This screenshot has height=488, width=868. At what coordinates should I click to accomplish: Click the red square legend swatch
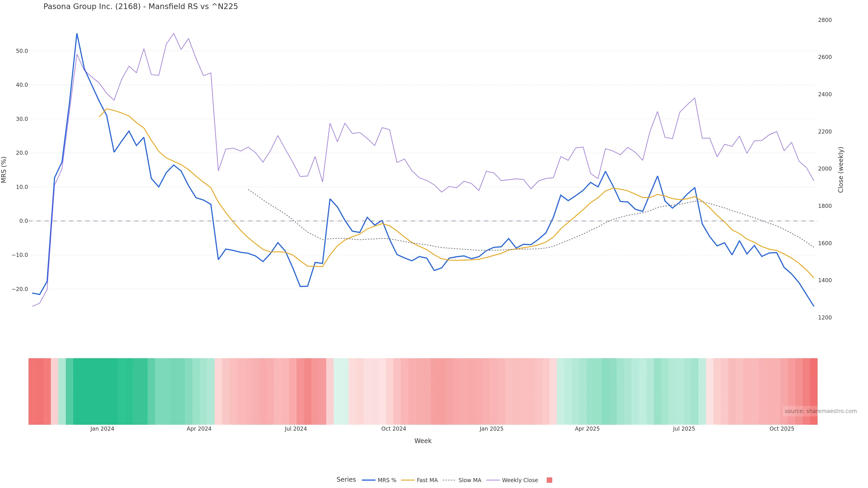click(x=549, y=480)
